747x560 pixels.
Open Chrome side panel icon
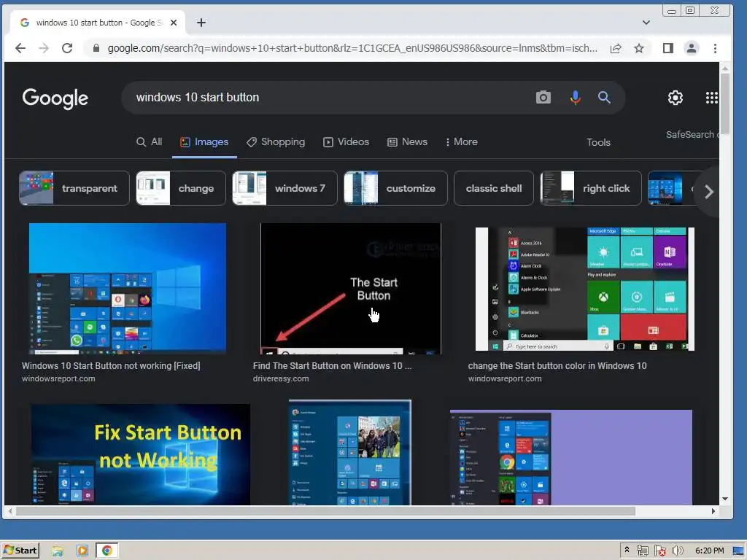[668, 48]
